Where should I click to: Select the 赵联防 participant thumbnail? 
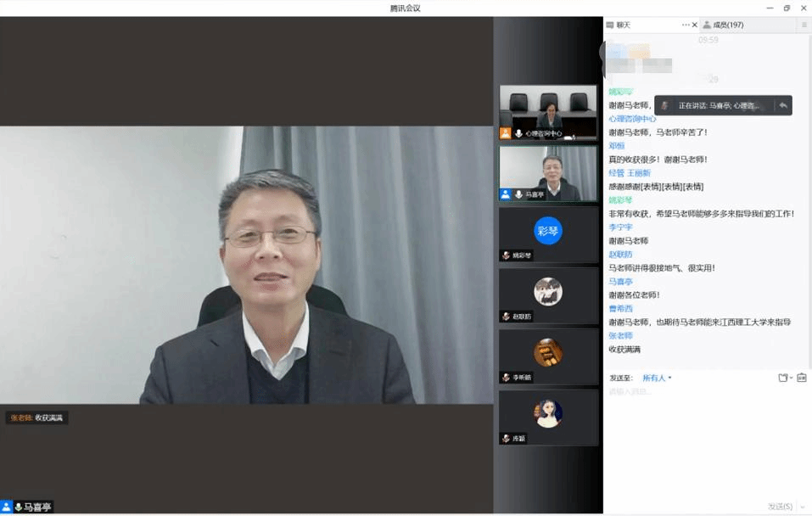click(548, 295)
